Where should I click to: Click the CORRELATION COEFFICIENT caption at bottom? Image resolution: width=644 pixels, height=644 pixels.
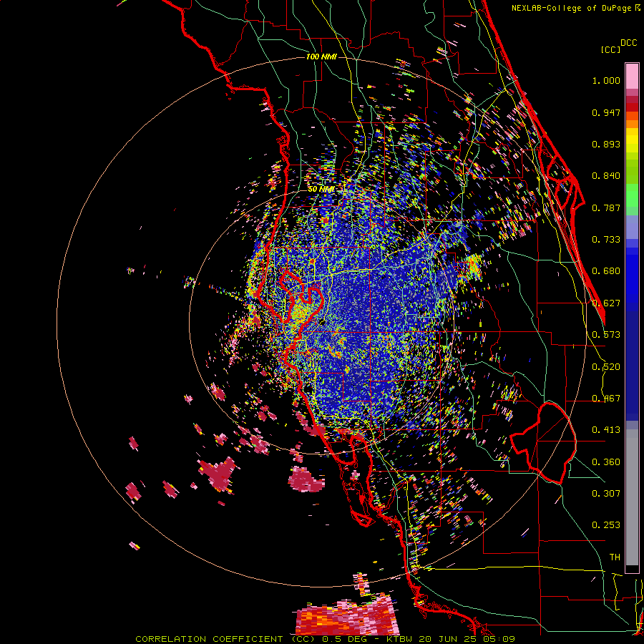pyautogui.click(x=326, y=639)
